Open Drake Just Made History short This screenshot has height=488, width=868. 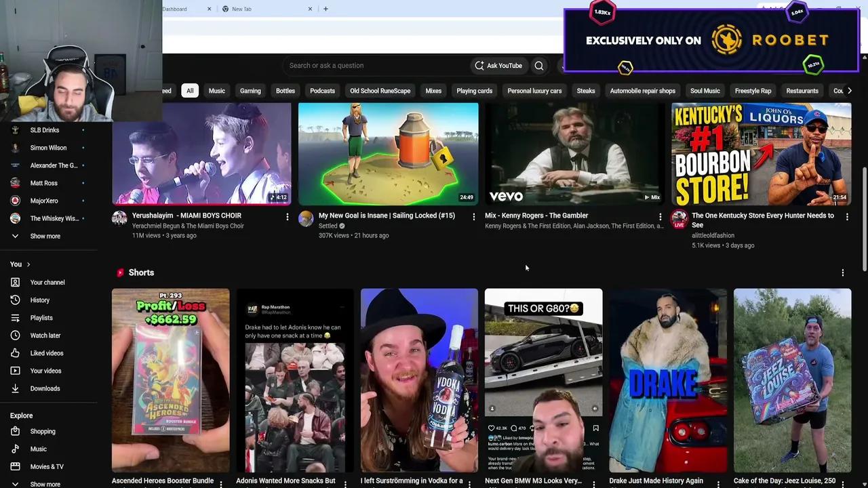tap(668, 380)
